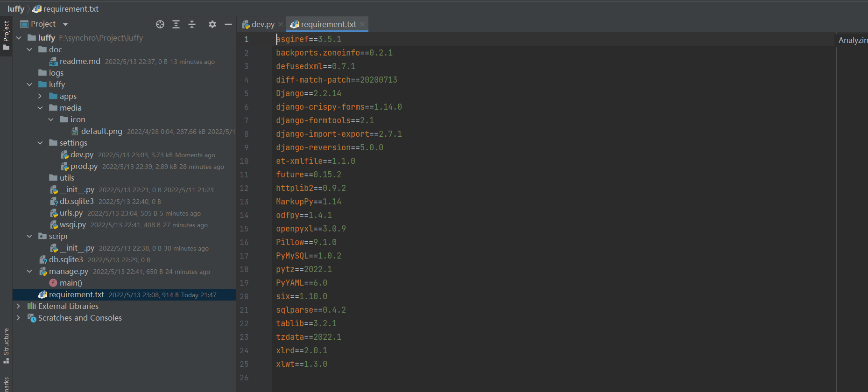Screen dimensions: 868x392
Task: Click the urls.py file icon
Action: (x=54, y=213)
